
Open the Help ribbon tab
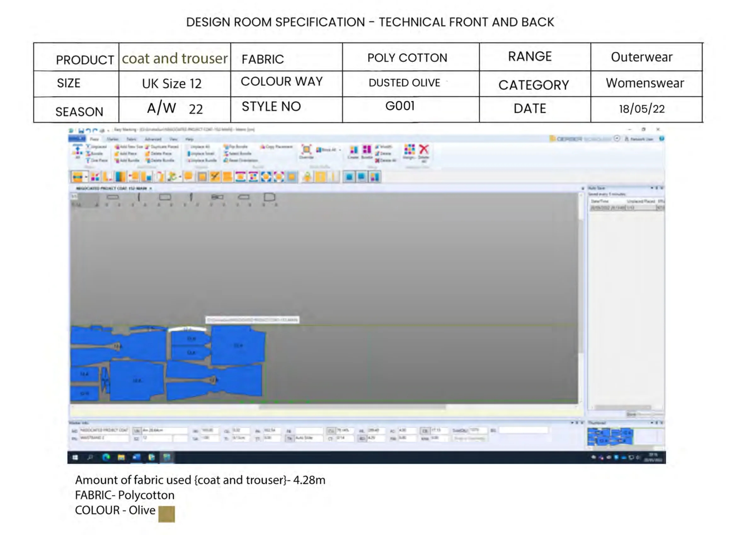[189, 139]
